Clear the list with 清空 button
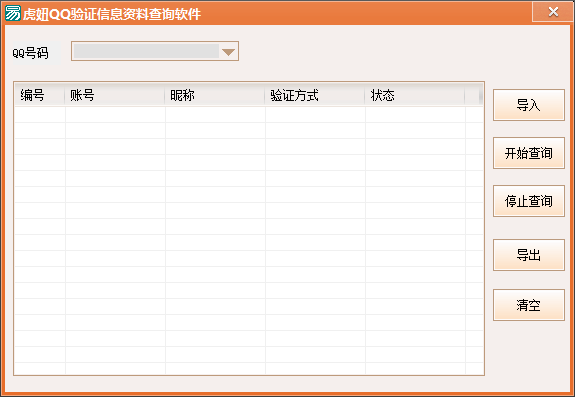The image size is (575, 397). coord(528,305)
